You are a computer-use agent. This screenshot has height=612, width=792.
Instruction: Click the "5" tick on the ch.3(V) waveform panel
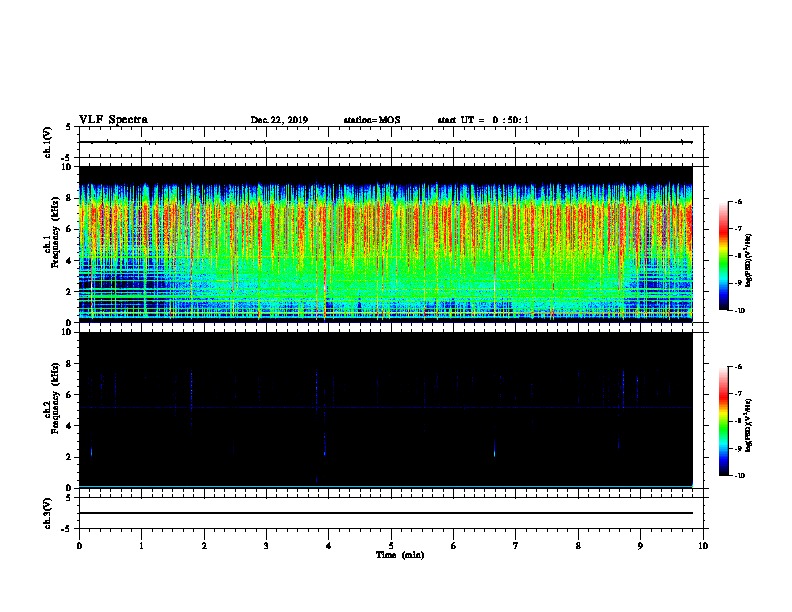(70, 498)
